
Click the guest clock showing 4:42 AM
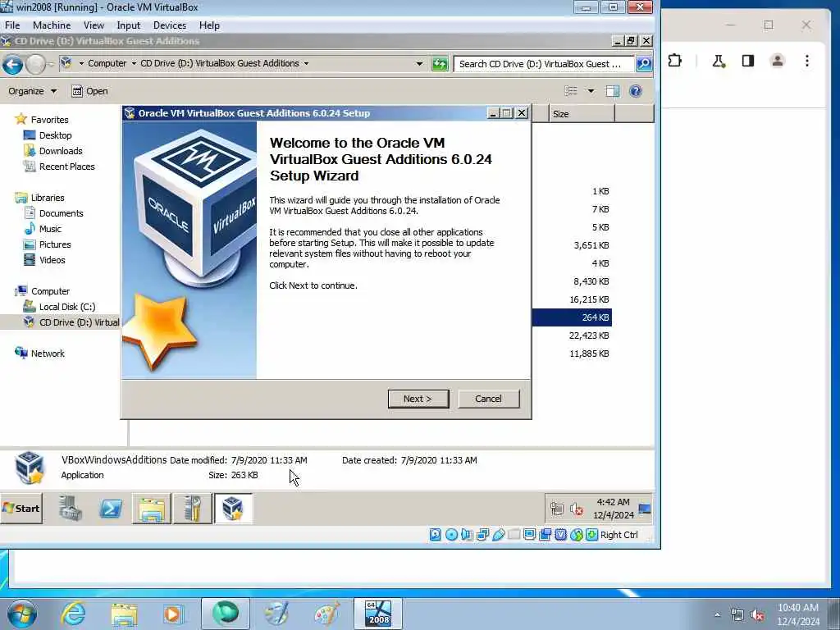click(613, 509)
